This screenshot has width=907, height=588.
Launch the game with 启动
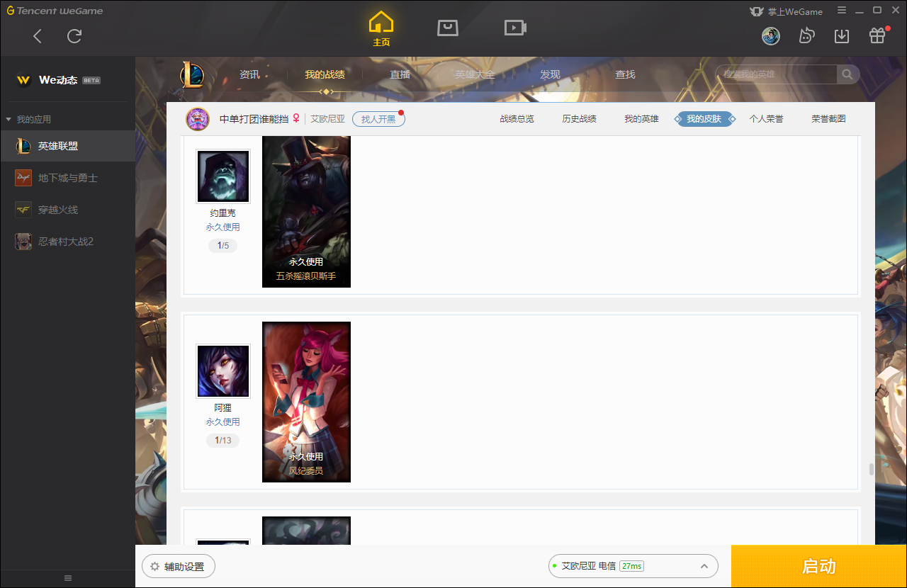(819, 566)
